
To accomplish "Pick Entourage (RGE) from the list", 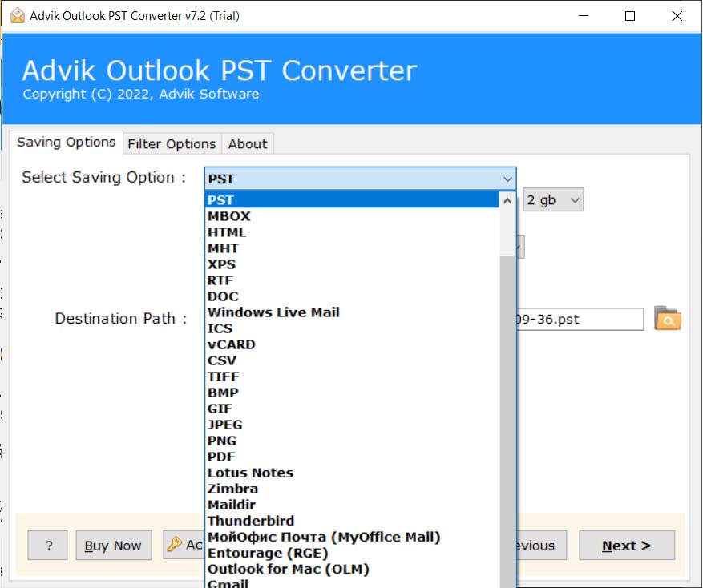I will (352, 553).
